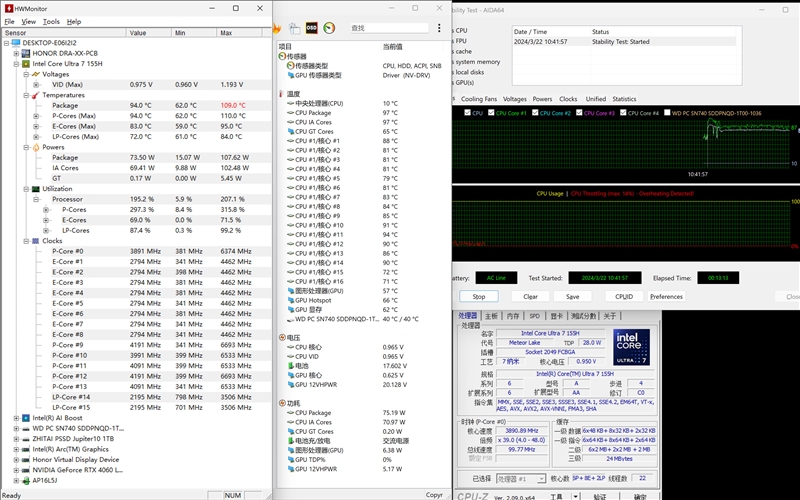The image size is (800, 500).
Task: Stop the stability test
Action: [x=478, y=296]
